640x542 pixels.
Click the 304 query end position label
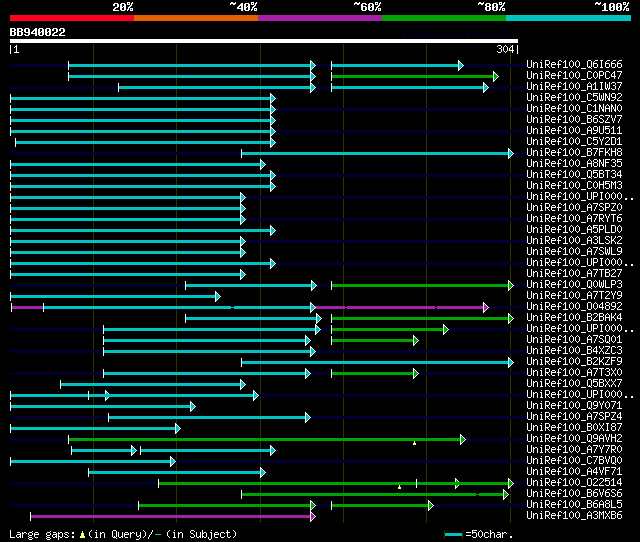505,49
